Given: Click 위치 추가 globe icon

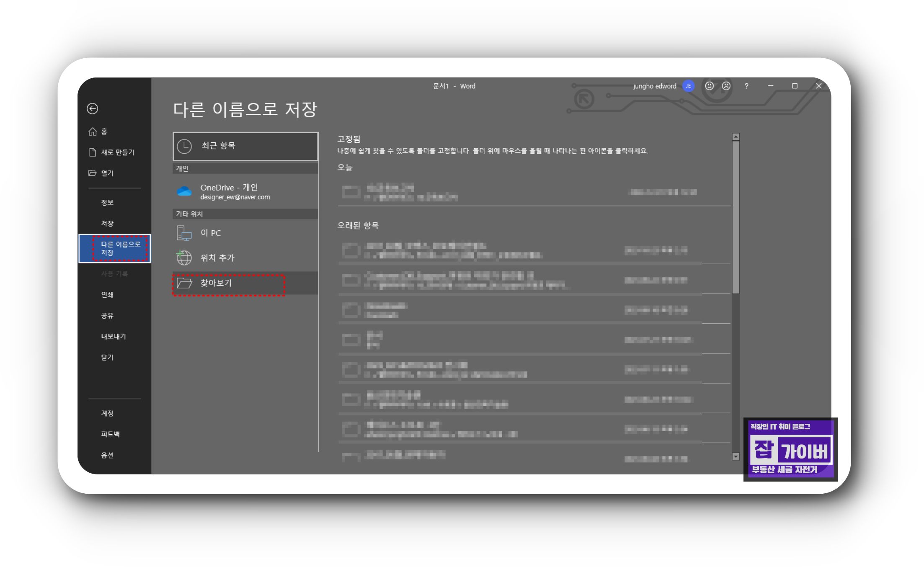Looking at the screenshot, I should click(x=184, y=258).
